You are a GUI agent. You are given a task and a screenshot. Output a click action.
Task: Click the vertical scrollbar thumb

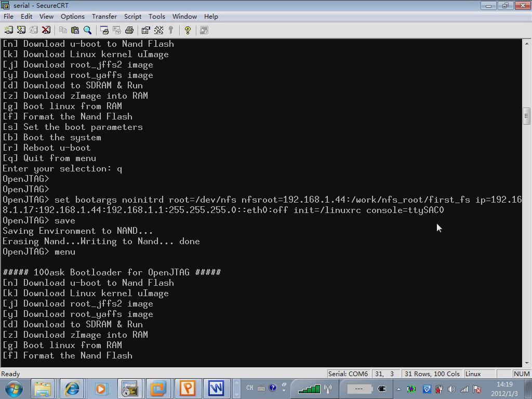coord(527,116)
